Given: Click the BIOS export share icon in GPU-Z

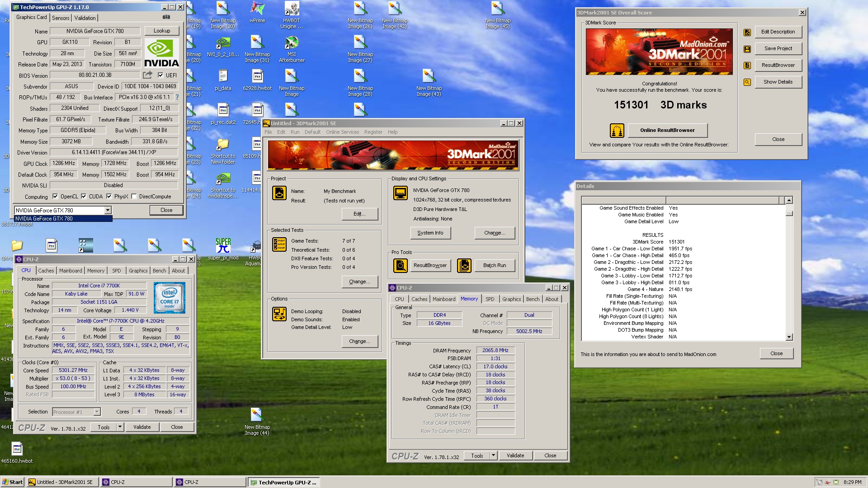Looking at the screenshot, I should click(x=147, y=75).
